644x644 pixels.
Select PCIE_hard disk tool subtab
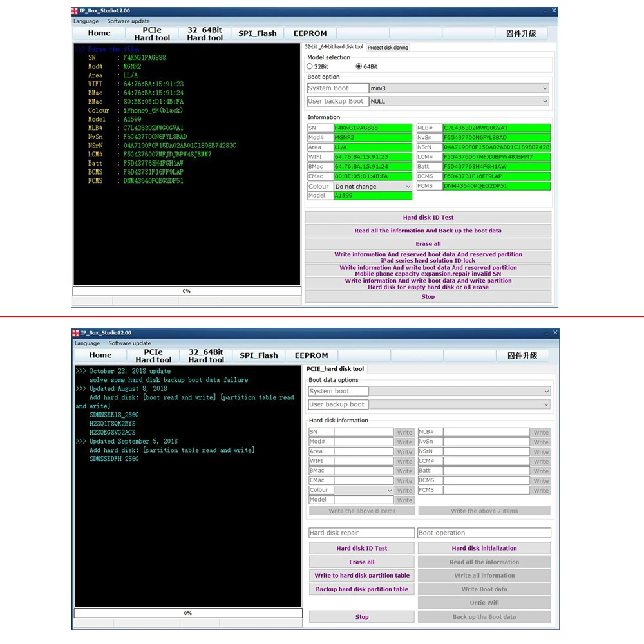click(335, 369)
